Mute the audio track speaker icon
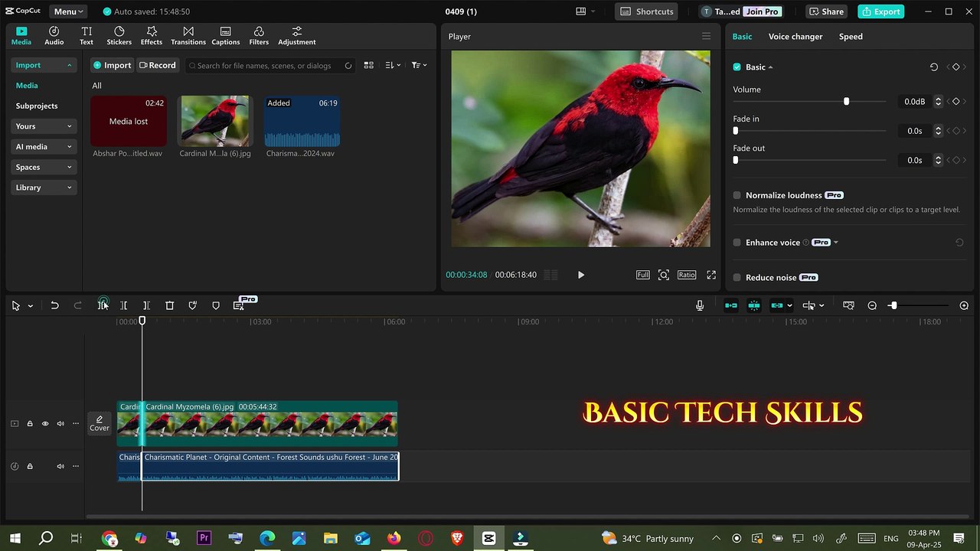 coord(60,466)
